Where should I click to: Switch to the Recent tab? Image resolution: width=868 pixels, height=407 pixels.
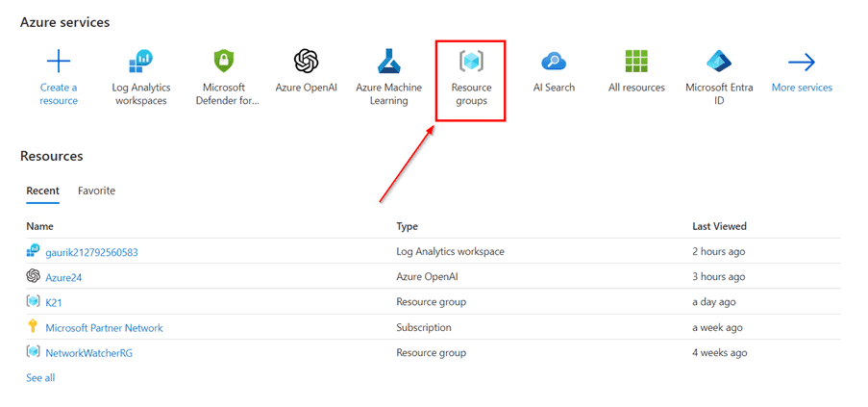[x=42, y=191]
